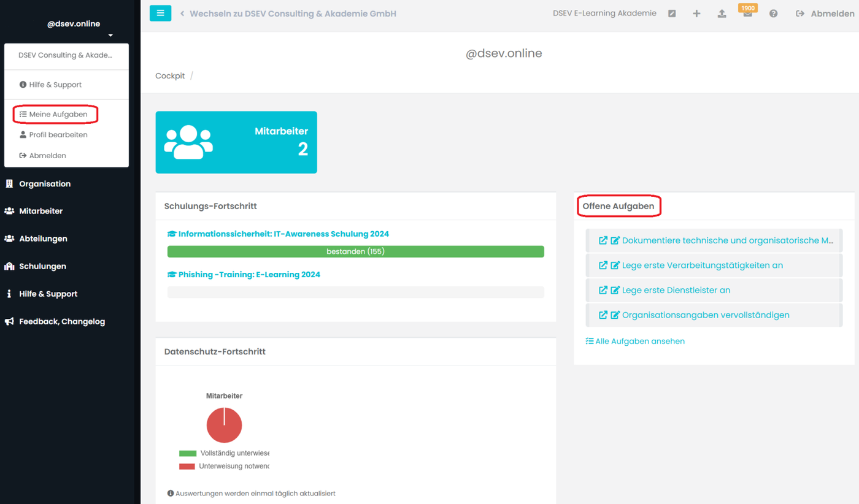Toggle the sidebar with the hamburger button
This screenshot has height=504, width=859.
(160, 13)
